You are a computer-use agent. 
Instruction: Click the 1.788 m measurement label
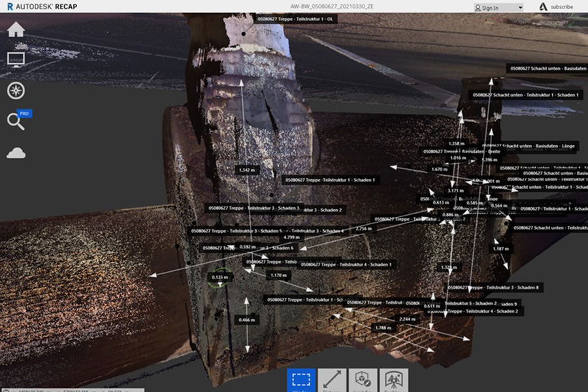click(382, 327)
